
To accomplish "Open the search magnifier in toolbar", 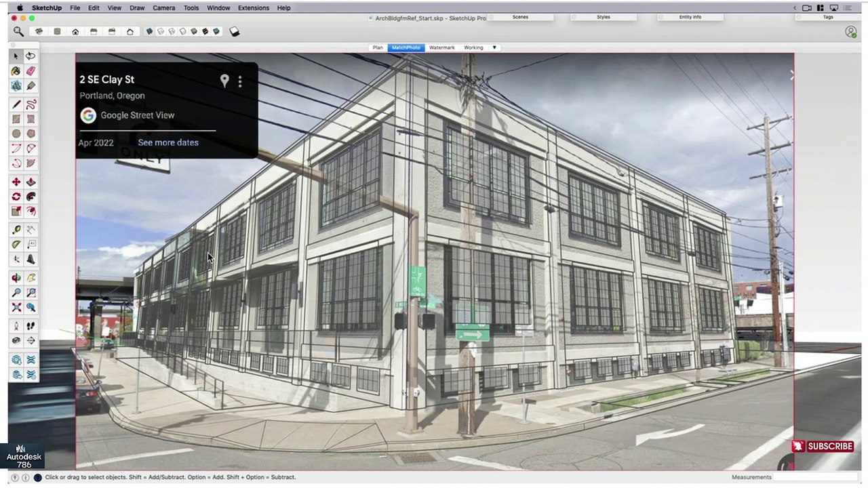I will [18, 31].
